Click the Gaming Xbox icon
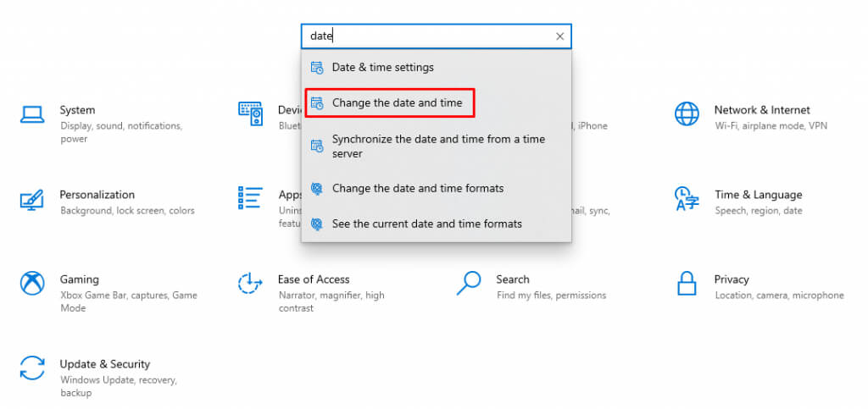Image resolution: width=868 pixels, height=409 pixels. (32, 284)
